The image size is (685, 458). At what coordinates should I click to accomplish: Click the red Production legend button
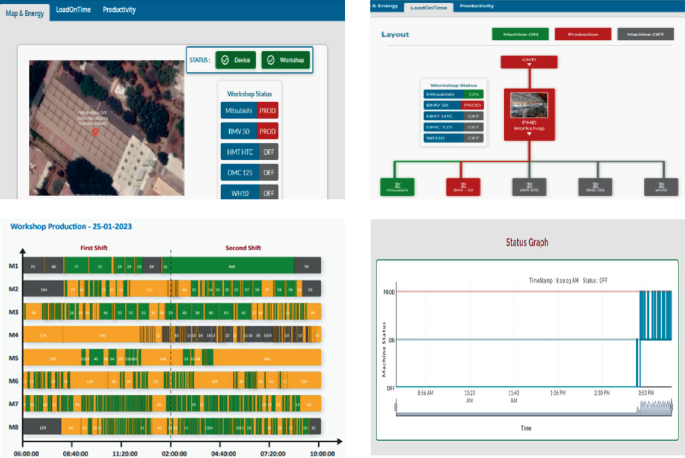tap(583, 34)
